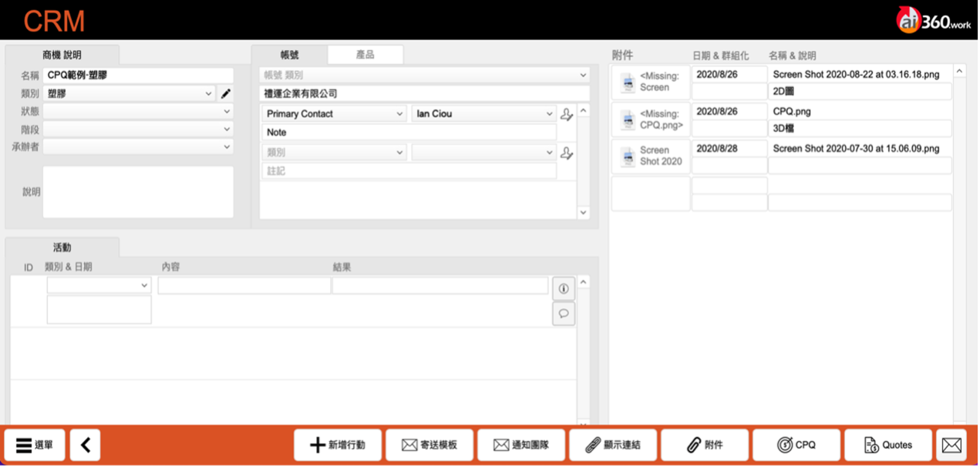
Task: Click the pencil edit icon beside 類別
Action: [226, 94]
